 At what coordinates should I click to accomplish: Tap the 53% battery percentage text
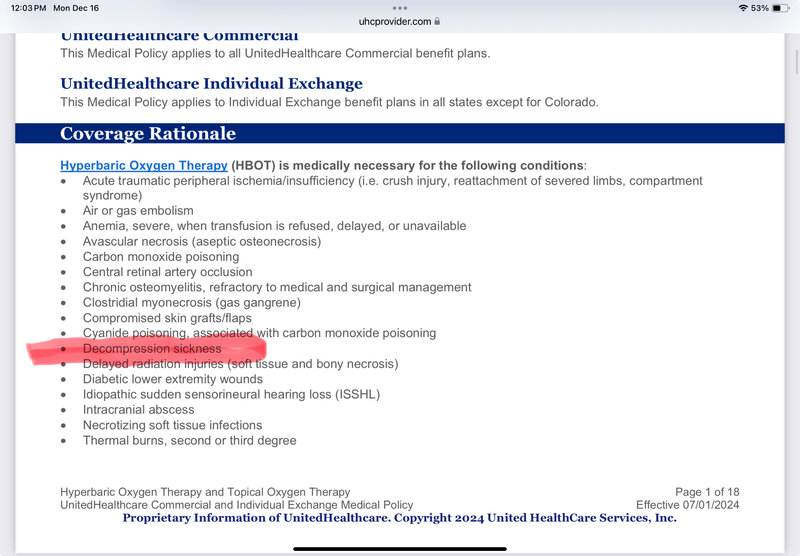tap(760, 8)
